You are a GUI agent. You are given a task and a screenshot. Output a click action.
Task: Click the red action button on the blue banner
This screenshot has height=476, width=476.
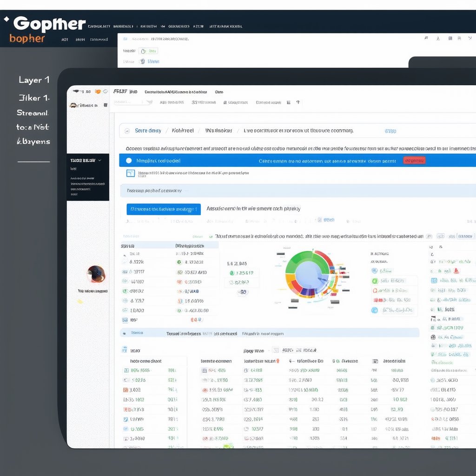click(414, 159)
